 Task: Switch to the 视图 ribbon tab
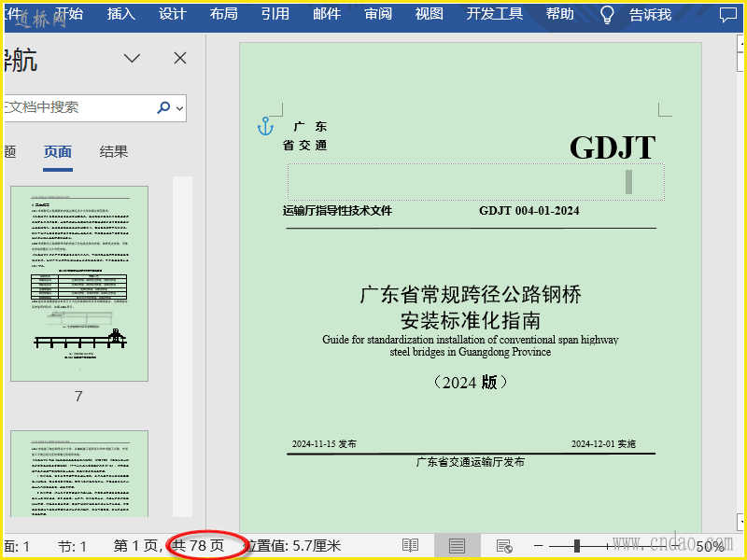[x=430, y=14]
